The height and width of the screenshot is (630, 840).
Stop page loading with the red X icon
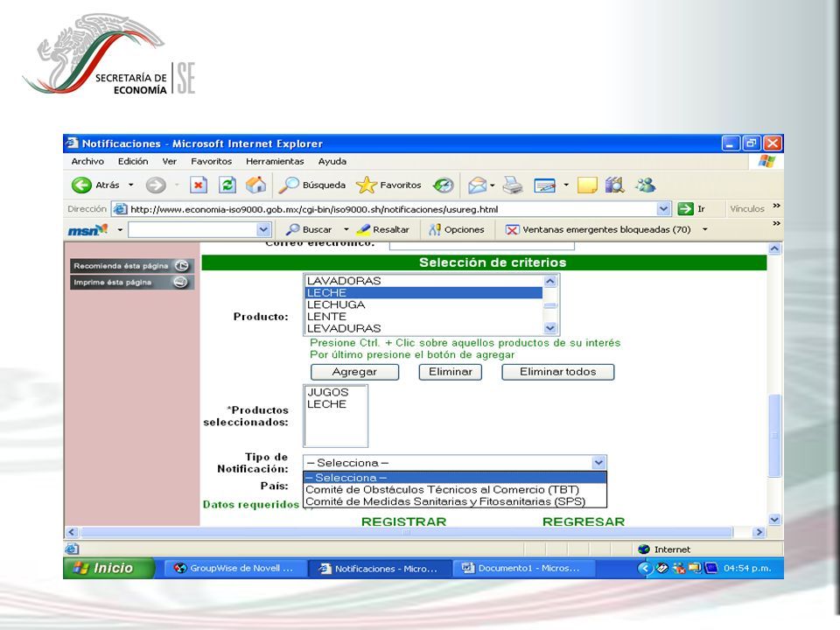click(199, 185)
